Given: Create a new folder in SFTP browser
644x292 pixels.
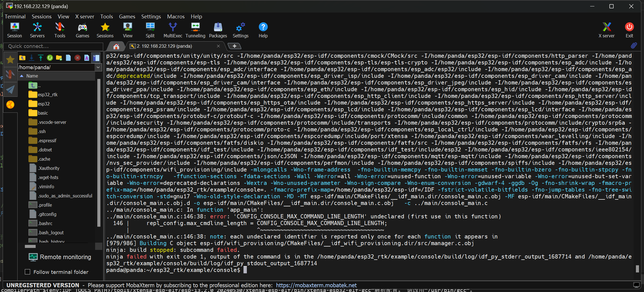Looking at the screenshot, I should [59, 58].
